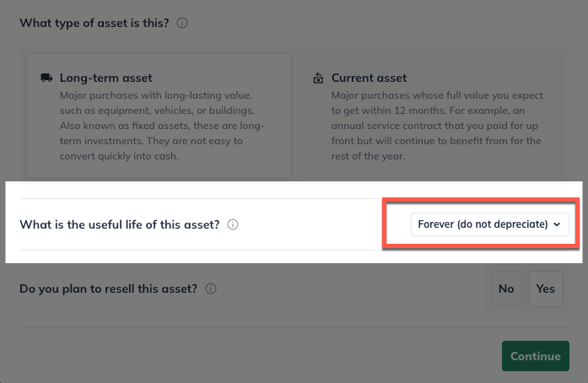Screen dimensions: 588x383
Task: Click the Current asset card icon
Action: tap(318, 78)
